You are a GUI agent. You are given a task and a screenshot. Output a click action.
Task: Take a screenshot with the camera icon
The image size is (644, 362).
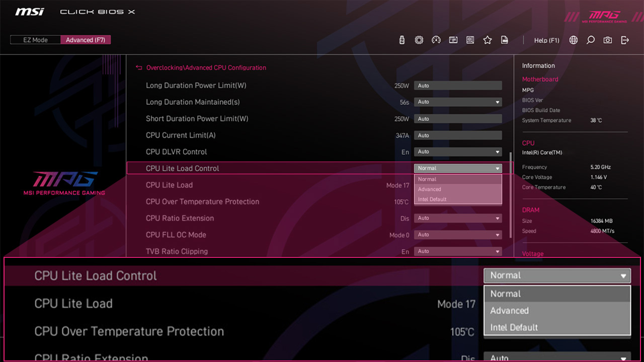click(x=607, y=40)
